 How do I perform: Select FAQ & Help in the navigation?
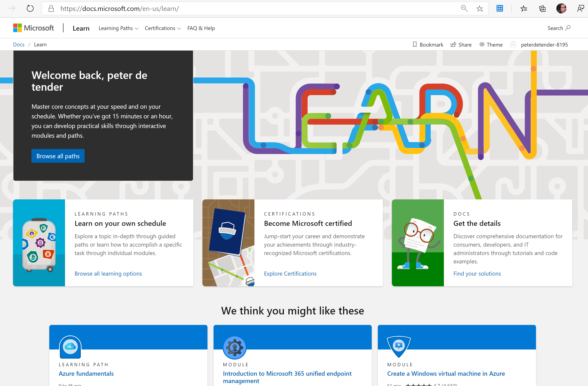tap(201, 28)
